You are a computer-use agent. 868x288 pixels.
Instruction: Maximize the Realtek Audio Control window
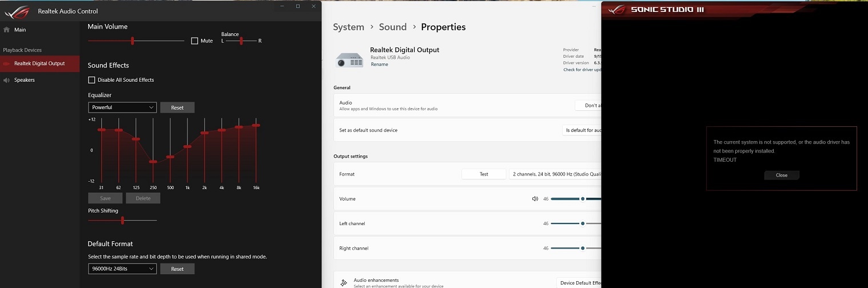point(298,6)
